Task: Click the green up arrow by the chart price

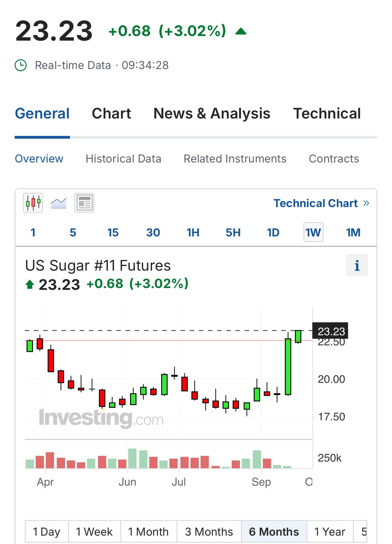Action: pos(30,284)
